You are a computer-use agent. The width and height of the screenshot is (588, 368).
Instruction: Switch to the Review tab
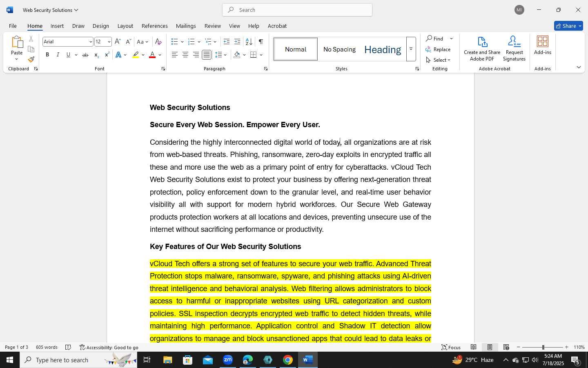pos(213,26)
